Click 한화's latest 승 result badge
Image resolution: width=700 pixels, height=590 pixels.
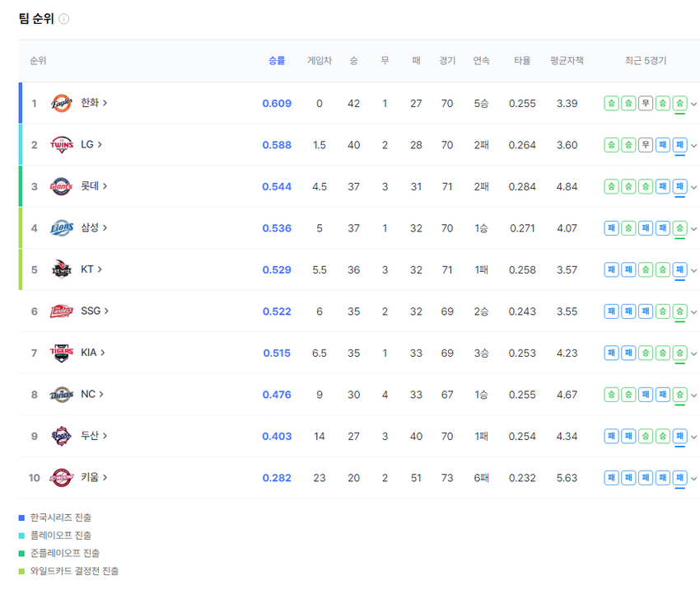click(679, 103)
